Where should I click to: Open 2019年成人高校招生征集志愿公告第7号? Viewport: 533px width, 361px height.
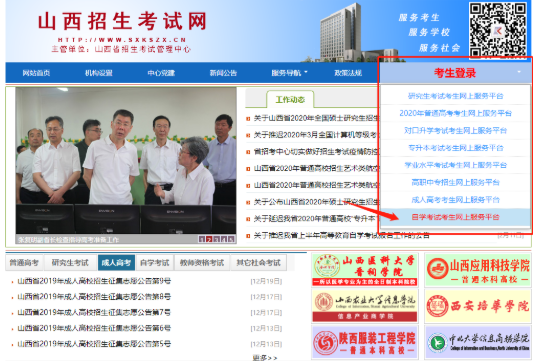pyautogui.click(x=94, y=312)
